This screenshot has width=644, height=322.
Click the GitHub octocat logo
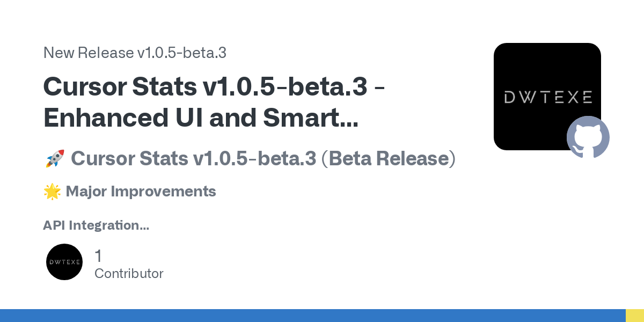[x=588, y=137]
